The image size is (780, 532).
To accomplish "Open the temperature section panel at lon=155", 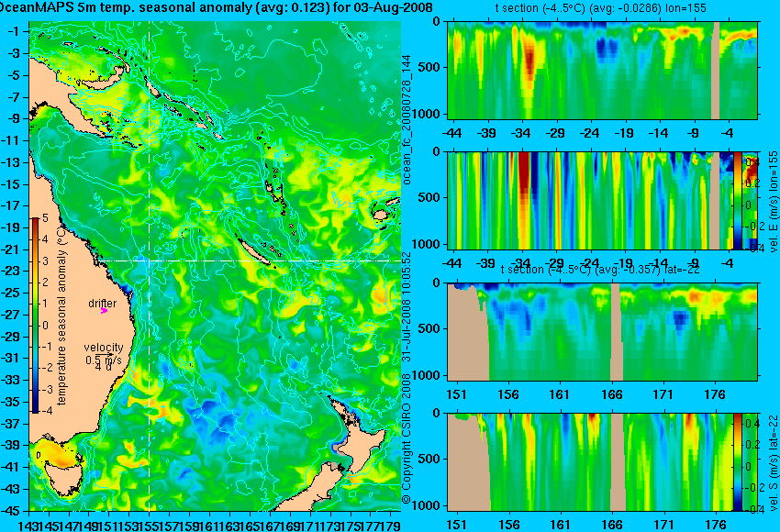I will (602, 70).
